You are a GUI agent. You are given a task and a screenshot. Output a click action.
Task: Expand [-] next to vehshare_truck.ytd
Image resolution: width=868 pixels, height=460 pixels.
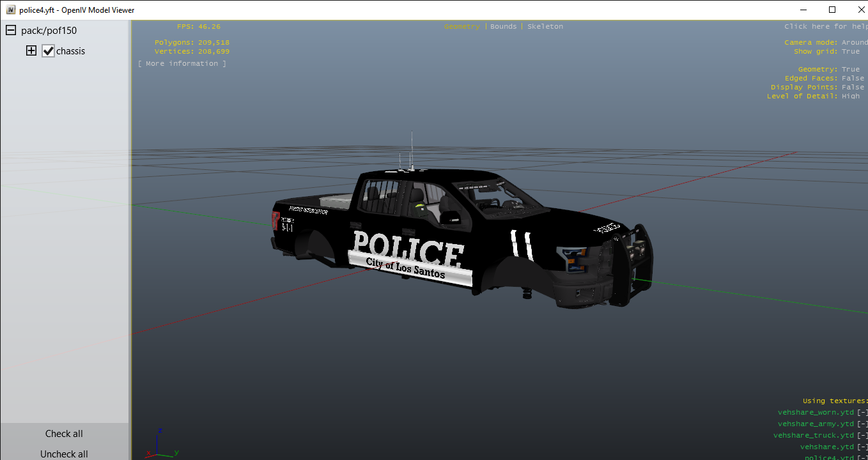coord(862,436)
